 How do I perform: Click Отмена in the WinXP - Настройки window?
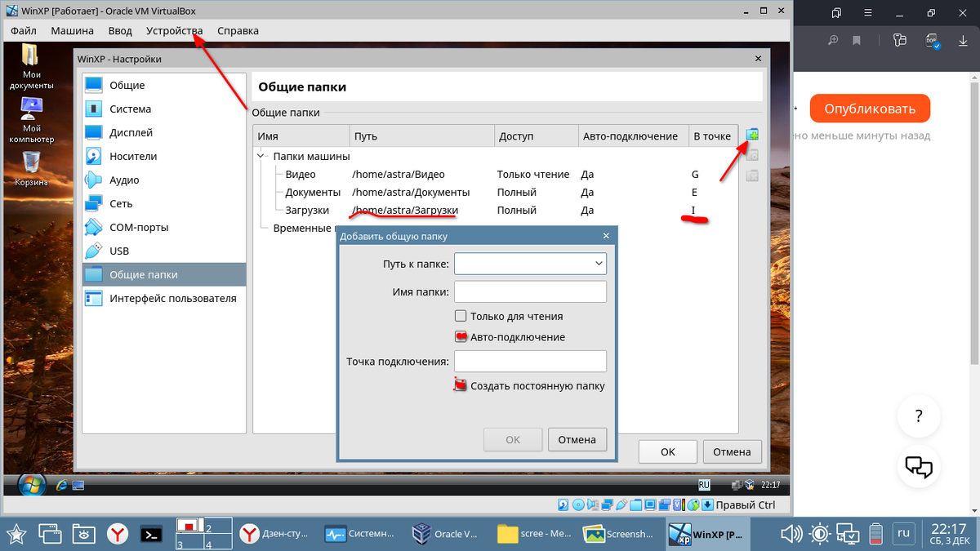[x=732, y=451]
